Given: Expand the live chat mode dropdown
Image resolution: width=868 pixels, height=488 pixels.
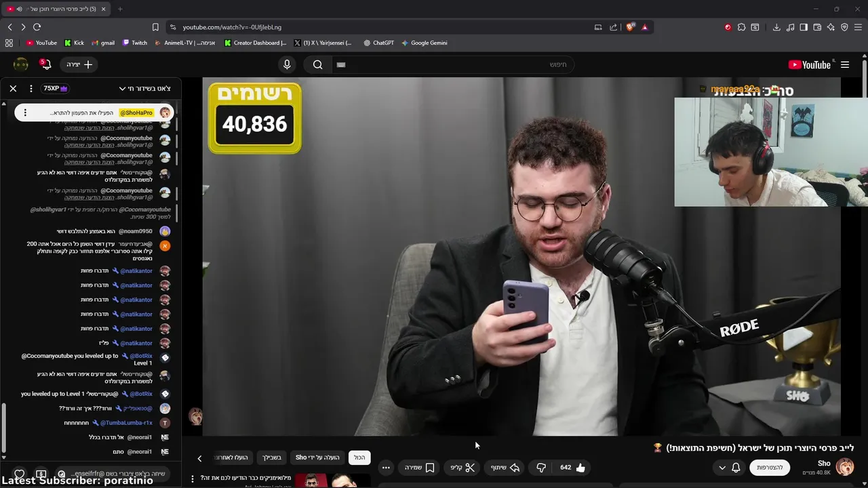Looking at the screenshot, I should (144, 89).
